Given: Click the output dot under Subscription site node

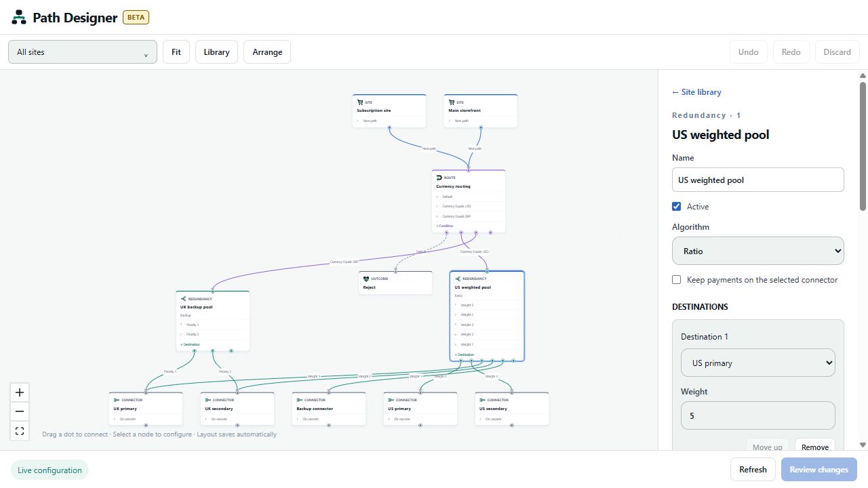Looking at the screenshot, I should pyautogui.click(x=389, y=127).
